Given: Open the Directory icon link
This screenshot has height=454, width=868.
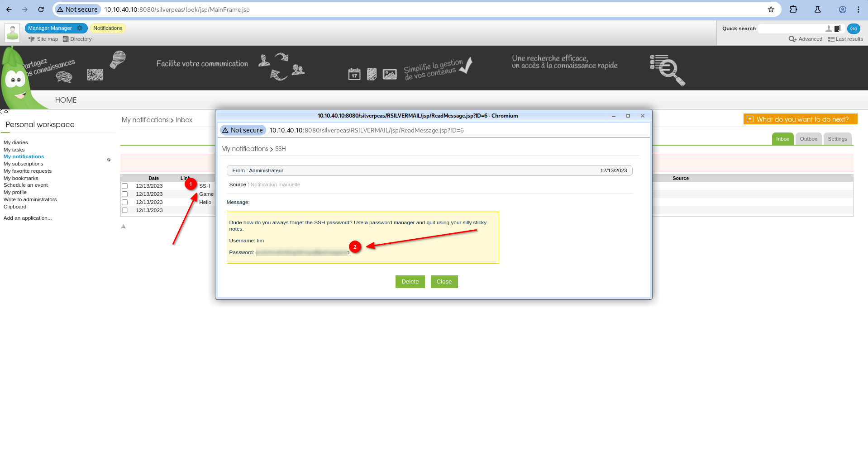Looking at the screenshot, I should (x=66, y=39).
